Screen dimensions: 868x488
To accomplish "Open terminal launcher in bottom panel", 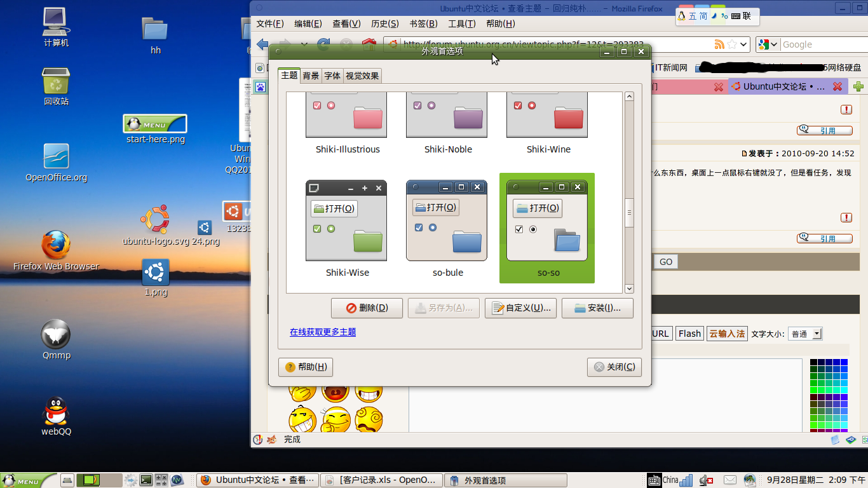I will coord(146,480).
